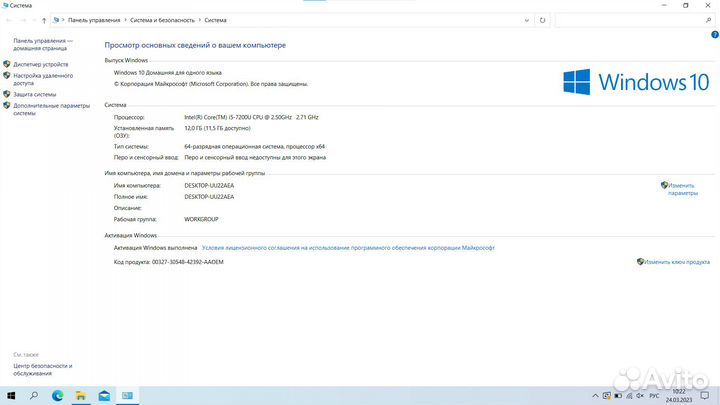Open Защита системы link

point(34,94)
